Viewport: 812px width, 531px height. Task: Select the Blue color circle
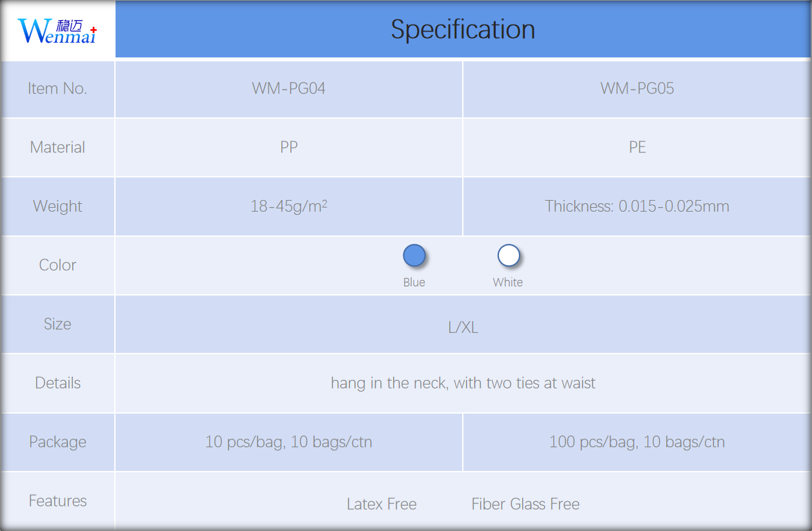[x=414, y=255]
